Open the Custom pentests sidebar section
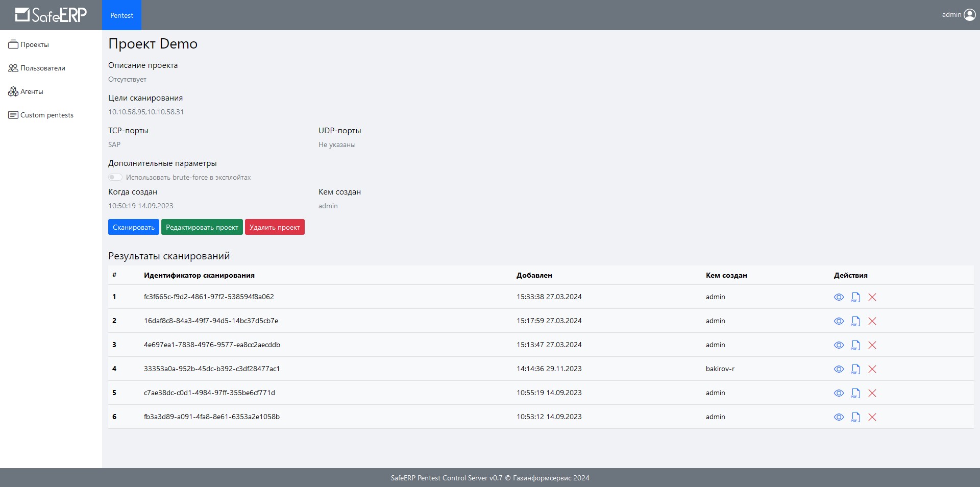Screen dimensions: 980x487 click(x=41, y=115)
